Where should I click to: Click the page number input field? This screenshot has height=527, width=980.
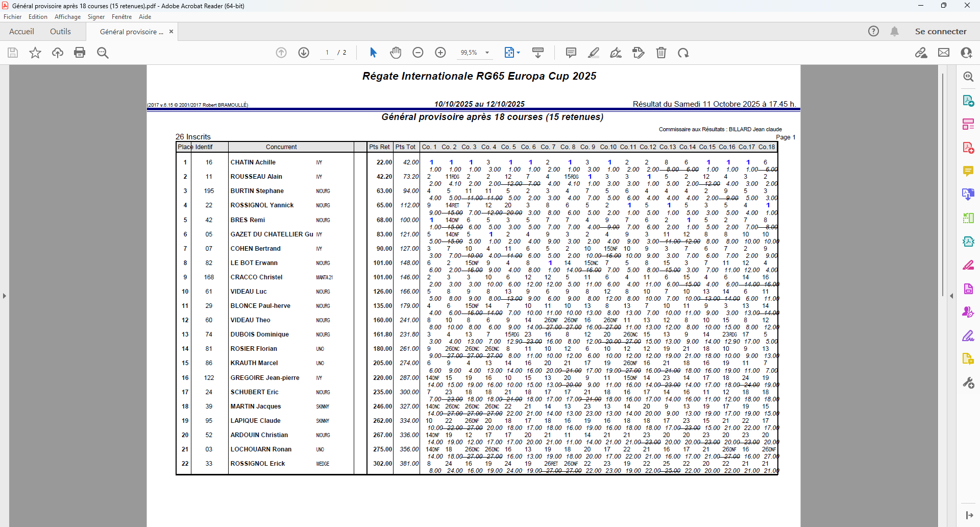point(327,53)
